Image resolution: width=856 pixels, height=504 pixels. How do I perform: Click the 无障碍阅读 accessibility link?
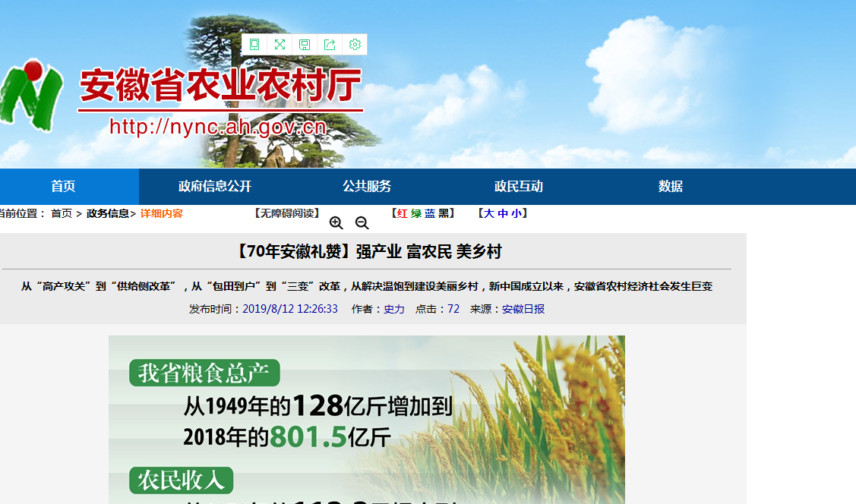[x=286, y=213]
